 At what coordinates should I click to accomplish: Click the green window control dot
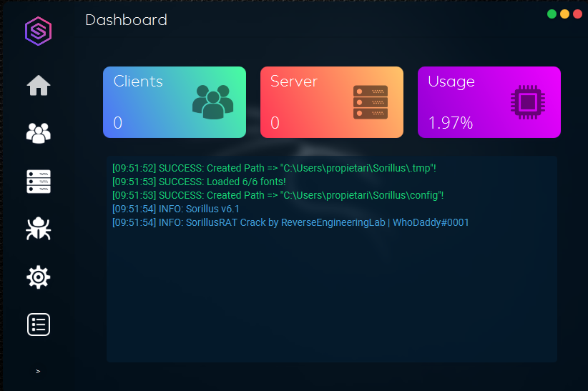[x=552, y=14]
